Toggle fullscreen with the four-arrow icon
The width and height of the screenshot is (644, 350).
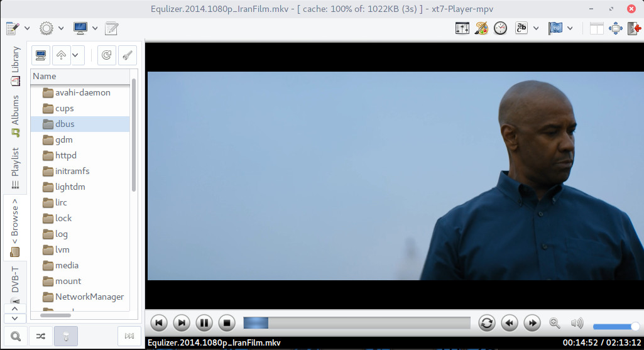tap(615, 28)
